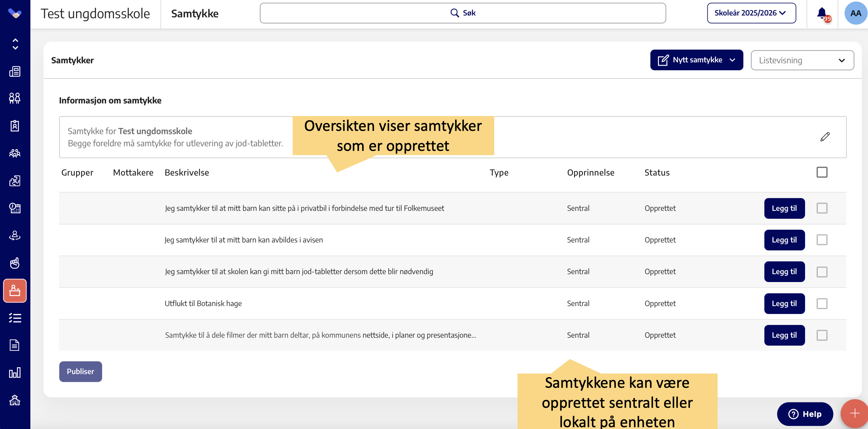The height and width of the screenshot is (429, 868).
Task: Click the Status column header
Action: (657, 173)
